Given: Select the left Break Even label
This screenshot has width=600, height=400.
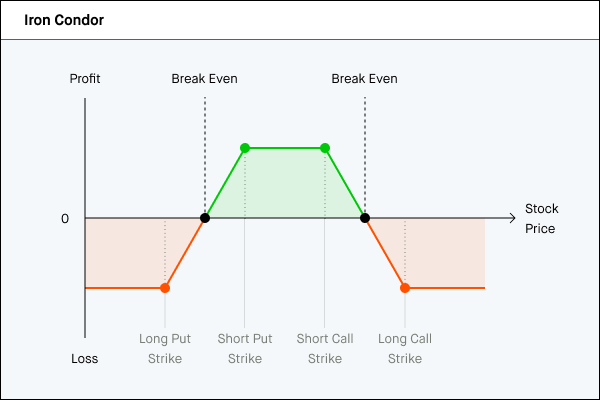Looking at the screenshot, I should [204, 79].
